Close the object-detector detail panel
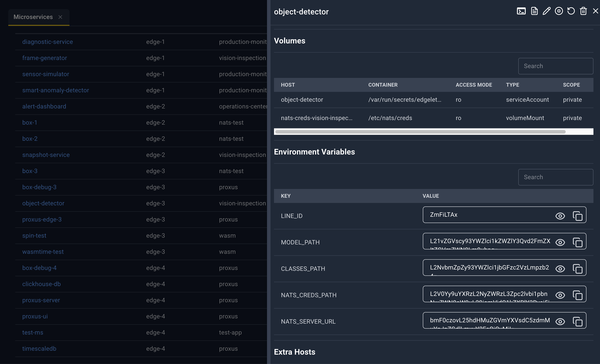 595,11
